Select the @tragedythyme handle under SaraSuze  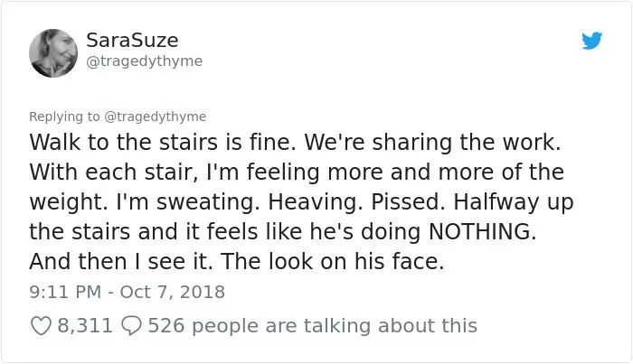pos(144,61)
